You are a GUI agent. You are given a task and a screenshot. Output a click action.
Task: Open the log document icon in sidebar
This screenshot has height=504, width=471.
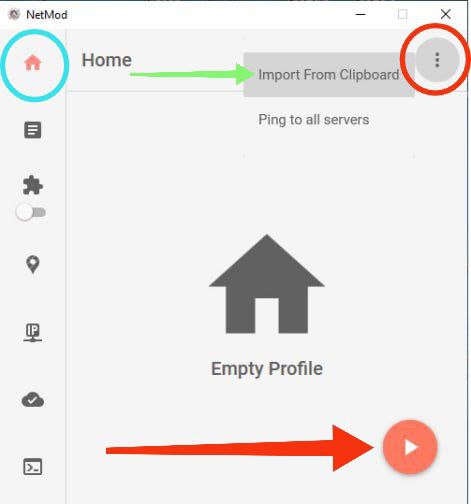point(33,130)
